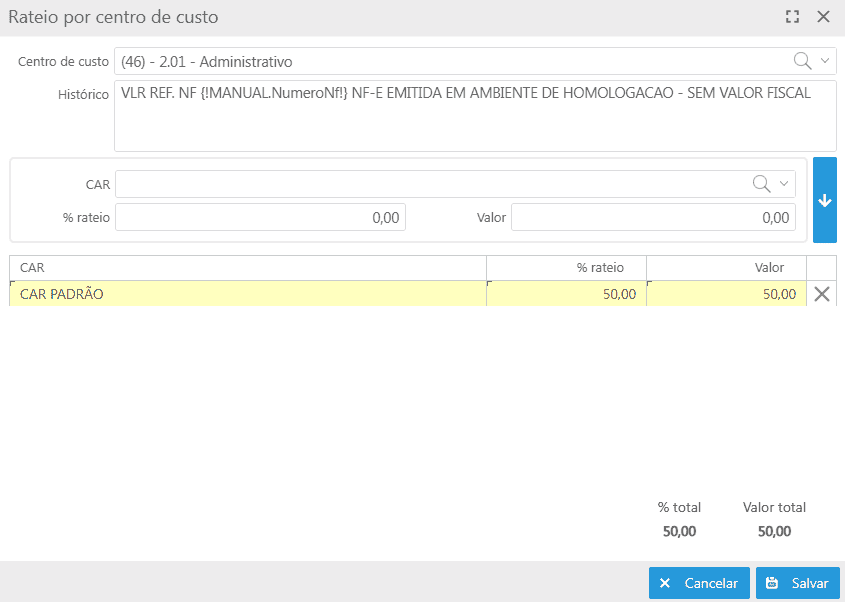Click the CAR field search magnifier
845x602 pixels.
pos(761,184)
